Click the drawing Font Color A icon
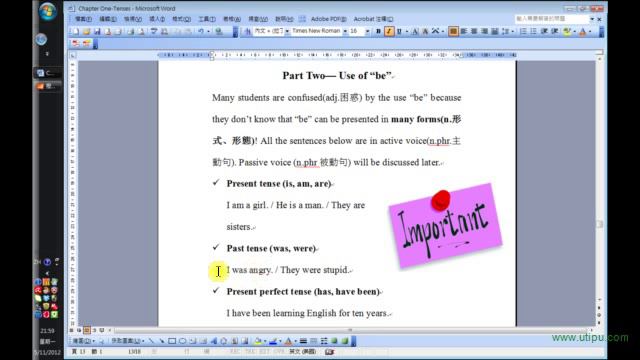640x360 pixels. click(288, 341)
